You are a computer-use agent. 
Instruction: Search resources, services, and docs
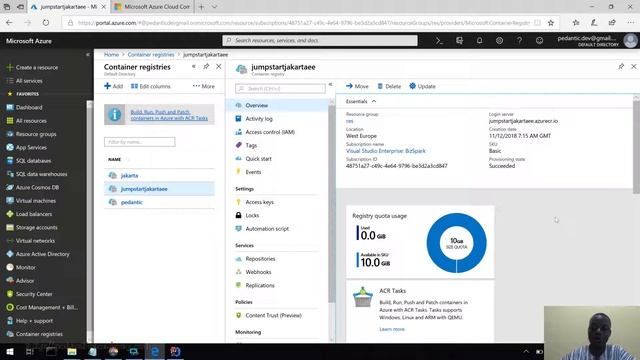pyautogui.click(x=320, y=40)
